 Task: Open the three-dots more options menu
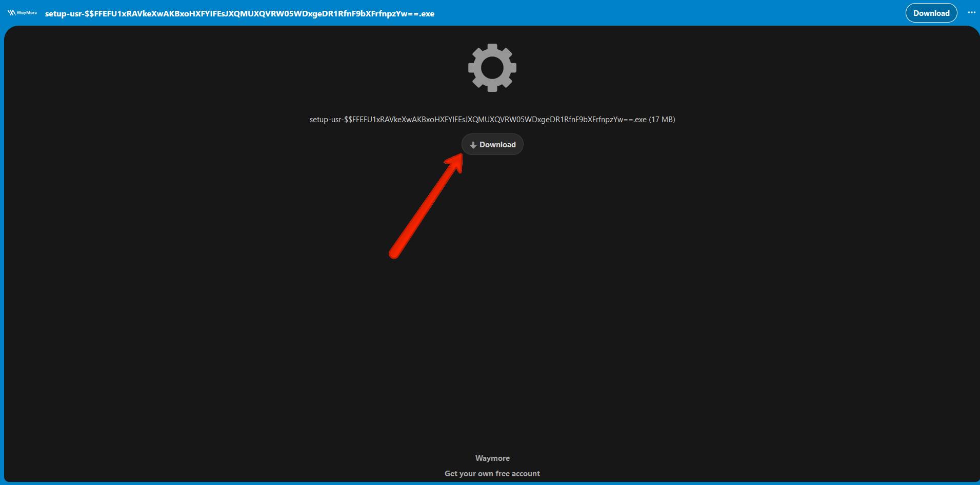971,13
